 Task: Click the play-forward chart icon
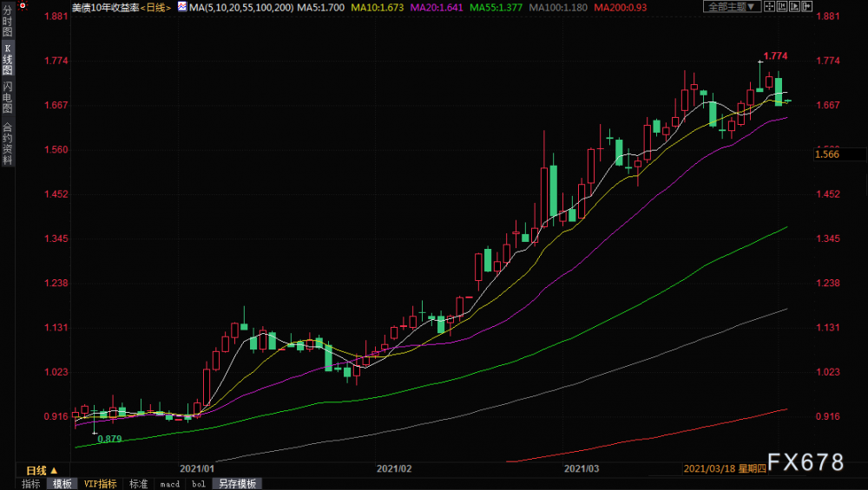coord(794,7)
